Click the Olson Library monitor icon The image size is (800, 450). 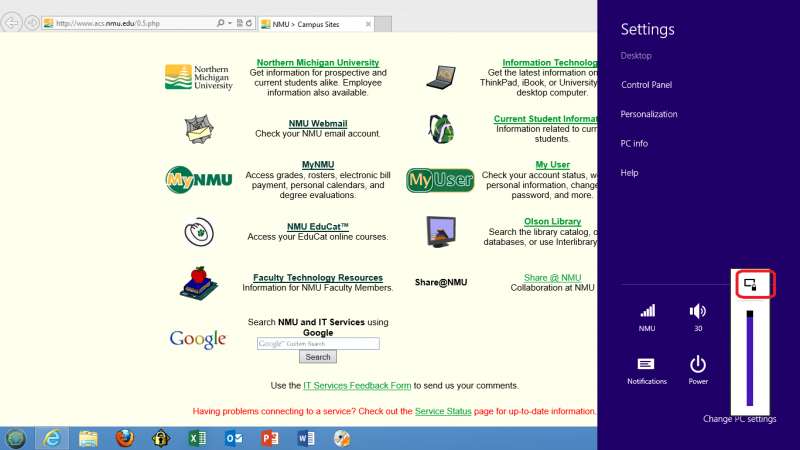click(441, 232)
